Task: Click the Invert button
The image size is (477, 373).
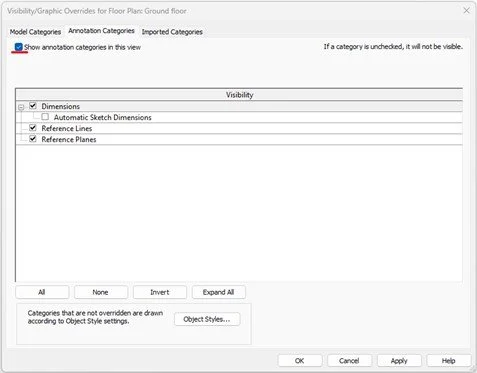Action: pyautogui.click(x=160, y=292)
